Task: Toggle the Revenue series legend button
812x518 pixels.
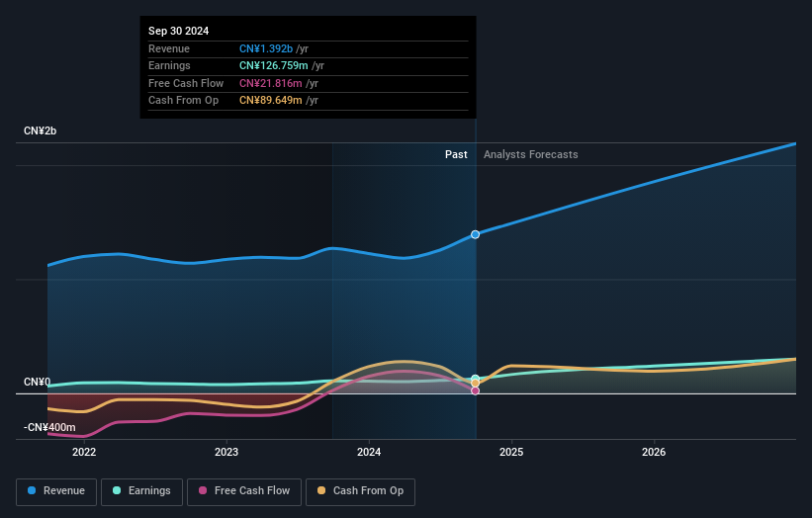Action: (x=56, y=491)
